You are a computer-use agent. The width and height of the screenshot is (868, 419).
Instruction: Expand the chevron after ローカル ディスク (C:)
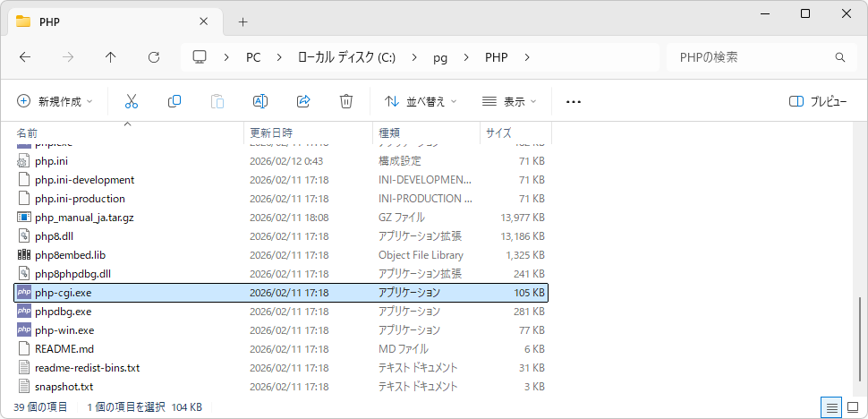414,57
